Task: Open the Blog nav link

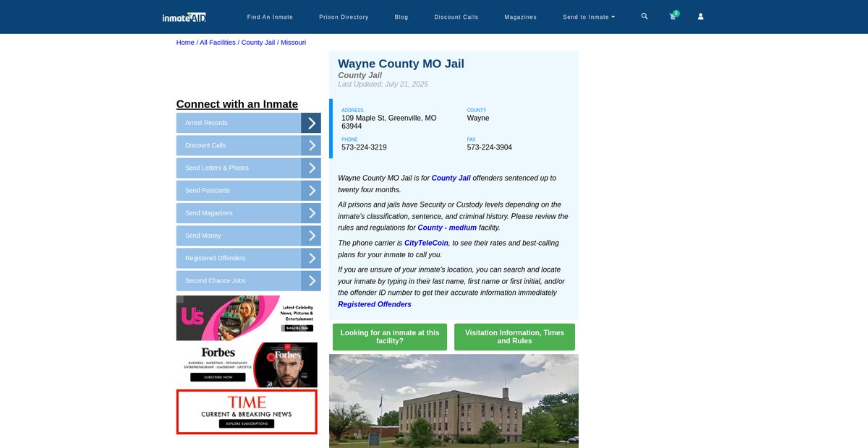Action: (x=401, y=17)
